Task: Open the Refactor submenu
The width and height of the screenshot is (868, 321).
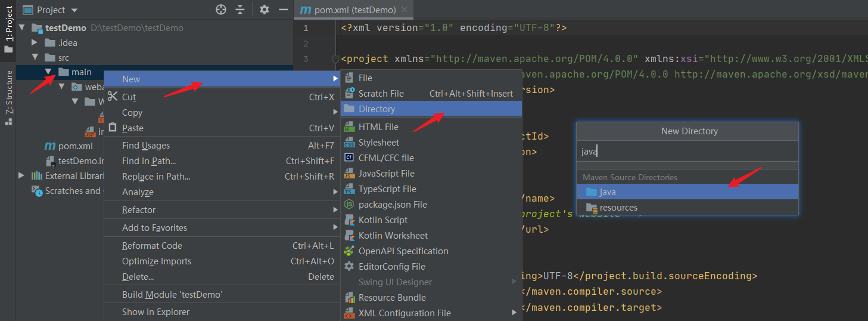Action: [x=222, y=210]
